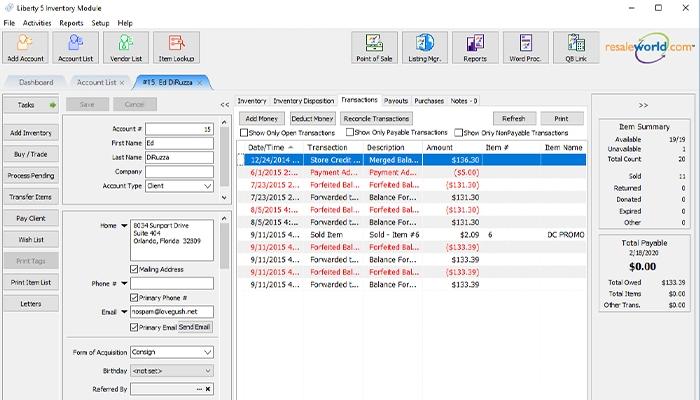Open the Item Lookup toolbar icon
Viewport: 700px width, 400px height.
tap(176, 47)
